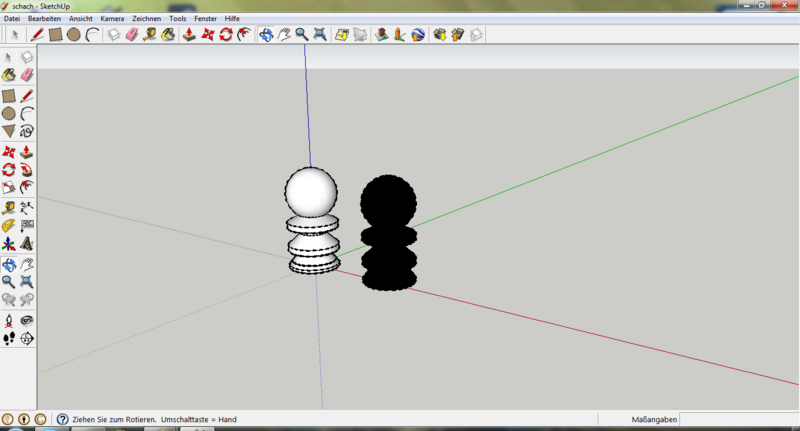Select the Look Around eye tool
Screen dimensions: 800x431
[x=27, y=320]
